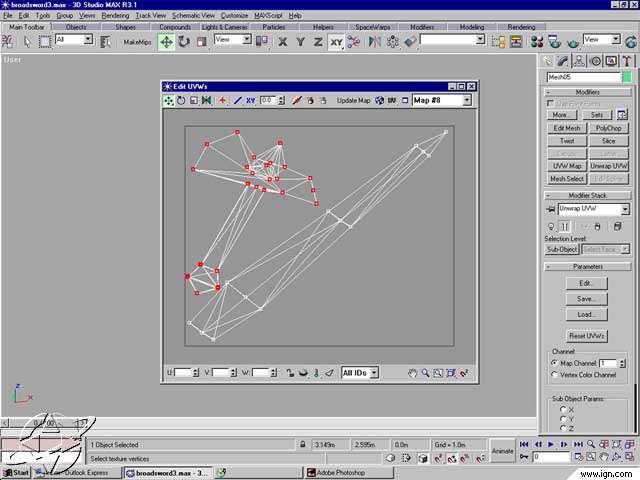Click the Pin Stack icon
Viewport: 640px width, 480px height.
(x=551, y=209)
